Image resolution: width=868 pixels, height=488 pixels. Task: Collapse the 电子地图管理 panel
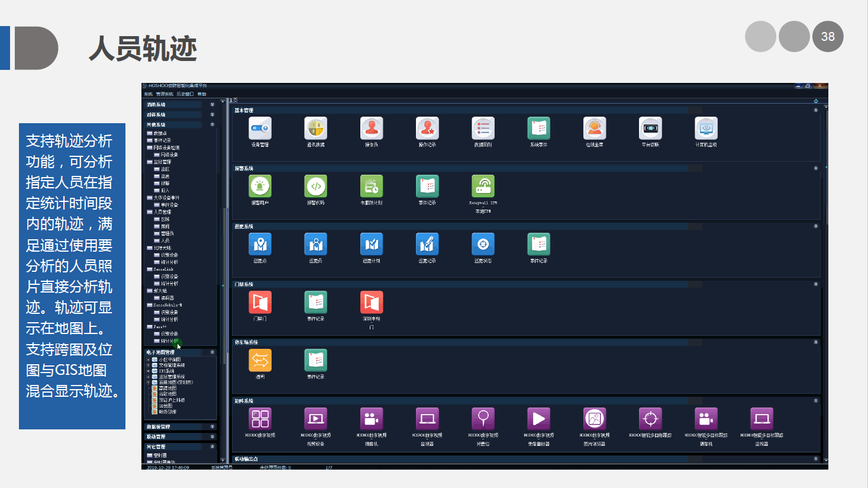(x=212, y=352)
